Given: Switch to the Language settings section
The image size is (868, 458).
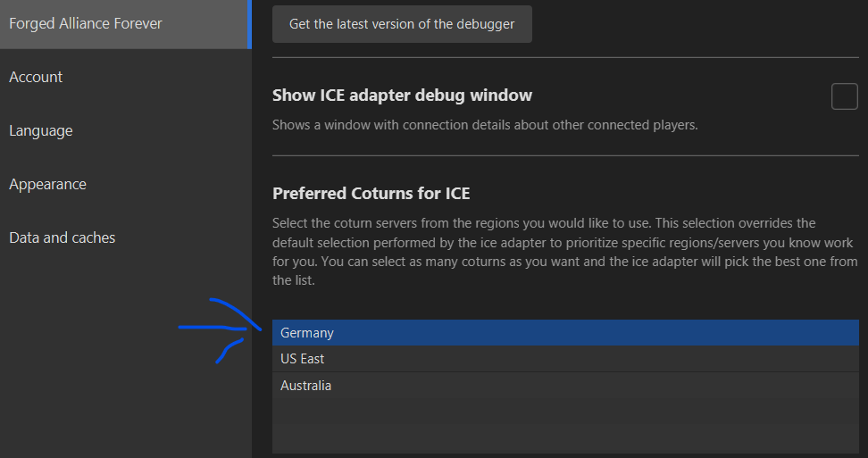Looking at the screenshot, I should click(126, 130).
